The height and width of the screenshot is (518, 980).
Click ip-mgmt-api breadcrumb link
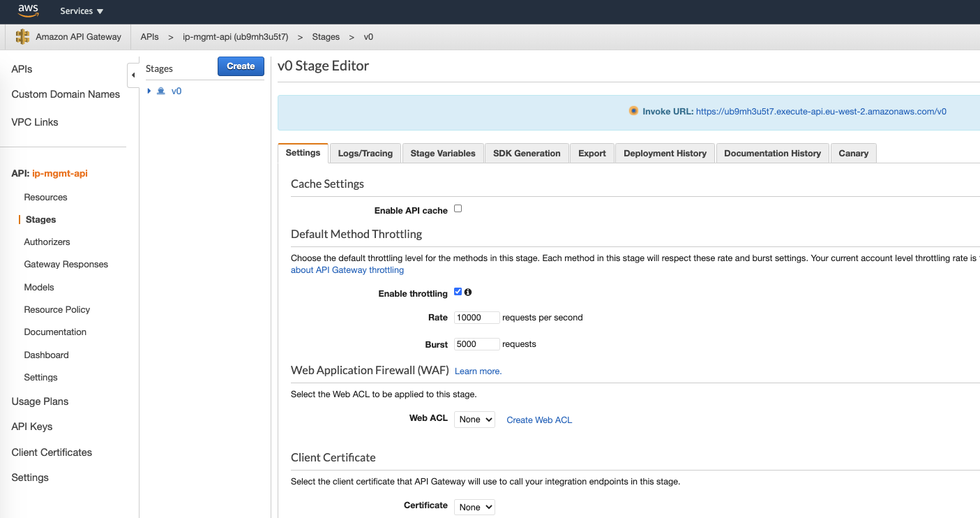tap(235, 37)
